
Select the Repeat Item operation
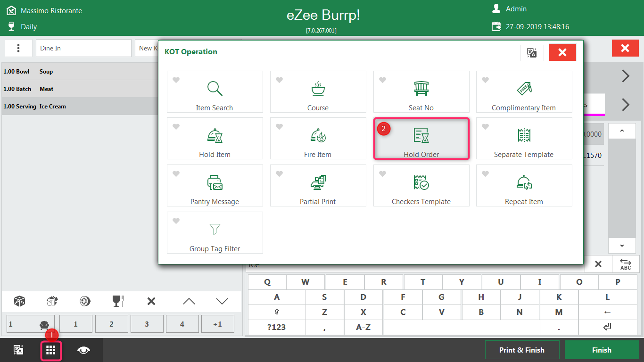(524, 185)
